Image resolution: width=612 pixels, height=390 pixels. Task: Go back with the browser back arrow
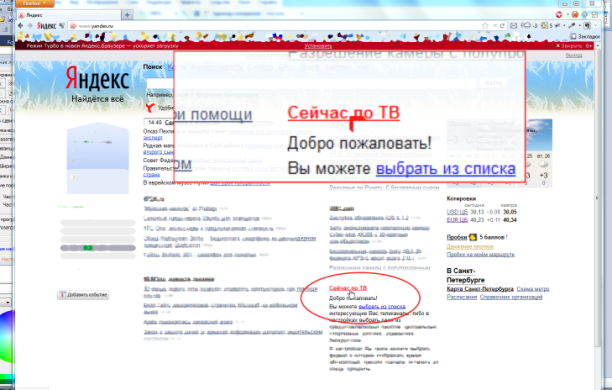[x=21, y=26]
